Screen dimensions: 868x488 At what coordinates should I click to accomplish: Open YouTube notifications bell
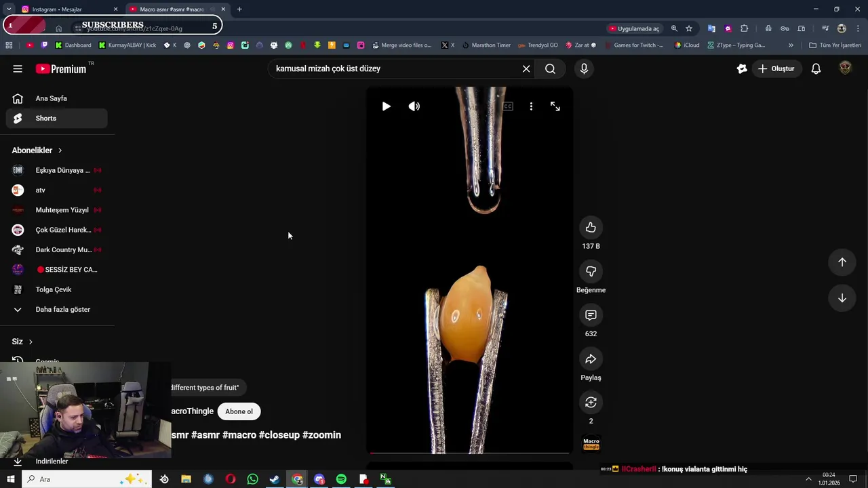pyautogui.click(x=816, y=68)
